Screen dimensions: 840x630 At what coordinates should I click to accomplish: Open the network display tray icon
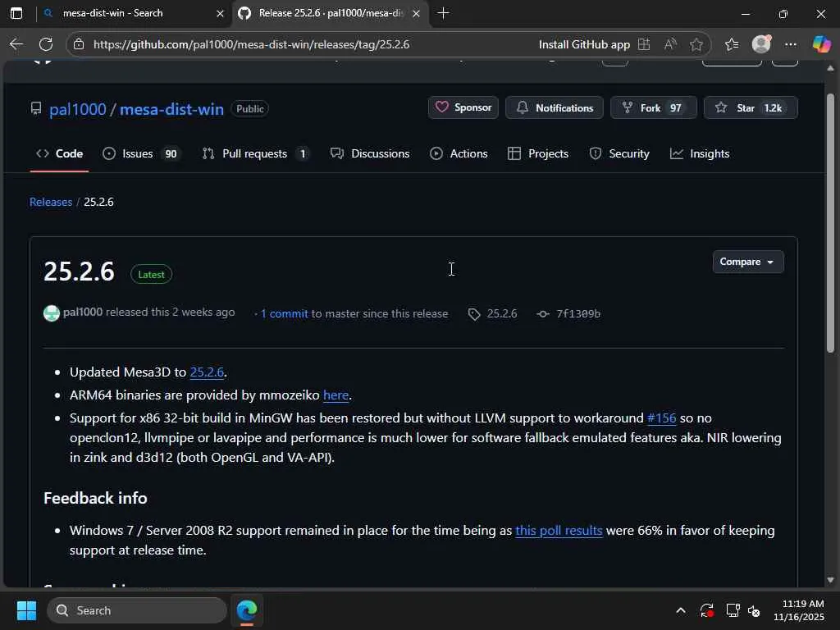733,610
